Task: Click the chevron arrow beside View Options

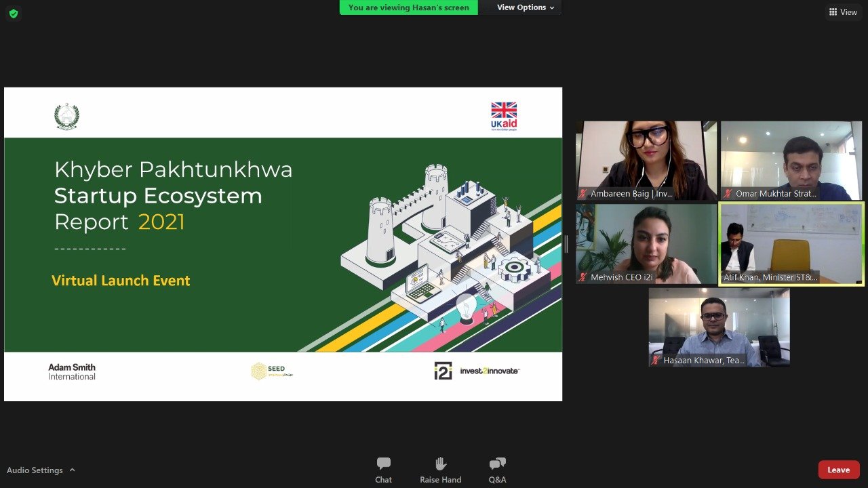Action: click(554, 7)
